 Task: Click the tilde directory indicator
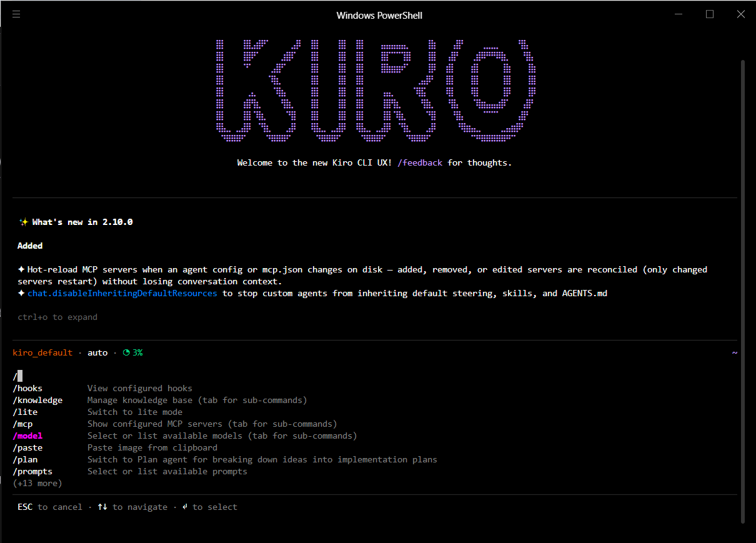tap(735, 352)
